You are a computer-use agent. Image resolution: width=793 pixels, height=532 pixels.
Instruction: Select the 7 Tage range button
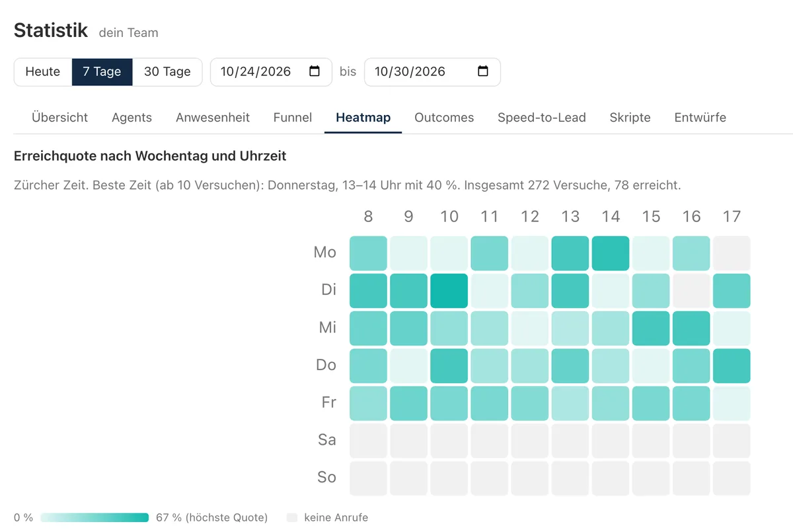click(102, 72)
